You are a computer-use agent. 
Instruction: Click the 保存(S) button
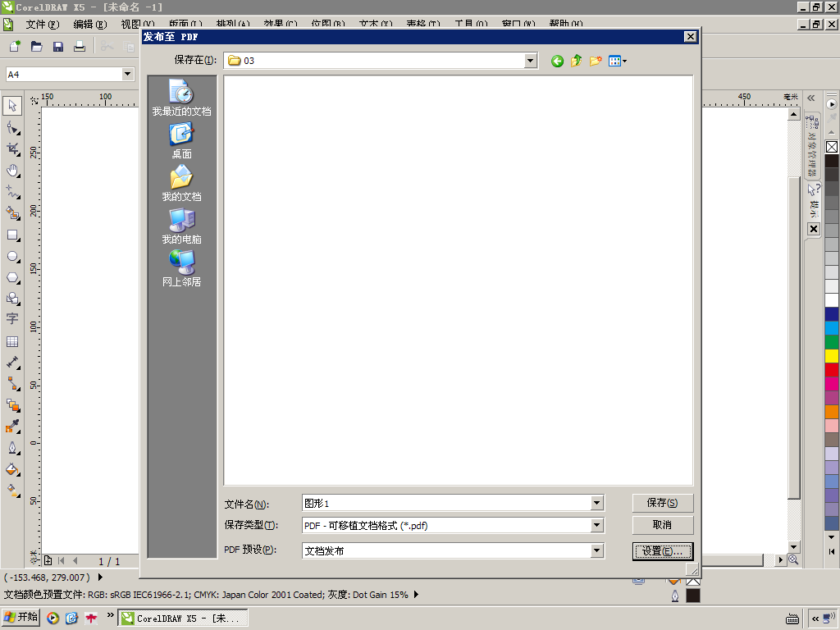pos(663,503)
